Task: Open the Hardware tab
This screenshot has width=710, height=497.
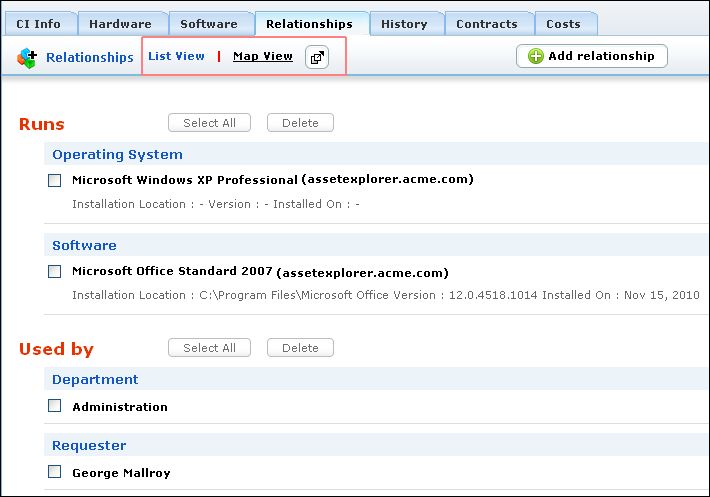Action: (120, 24)
